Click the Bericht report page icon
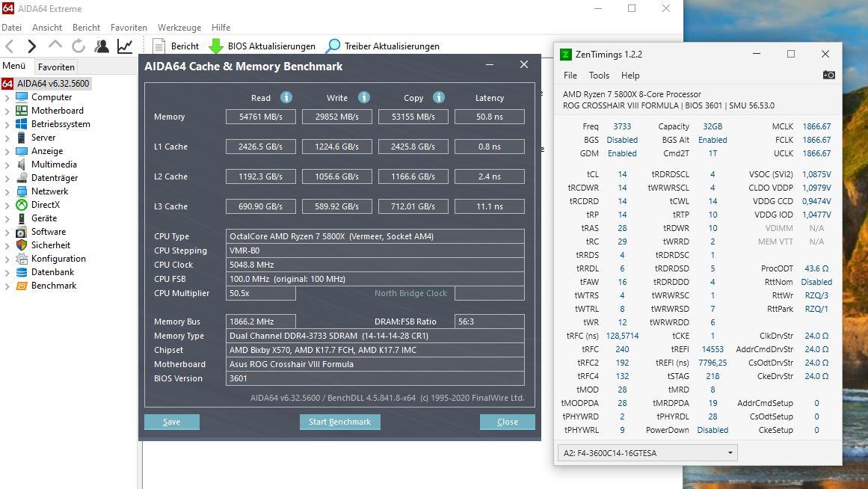 [x=159, y=46]
